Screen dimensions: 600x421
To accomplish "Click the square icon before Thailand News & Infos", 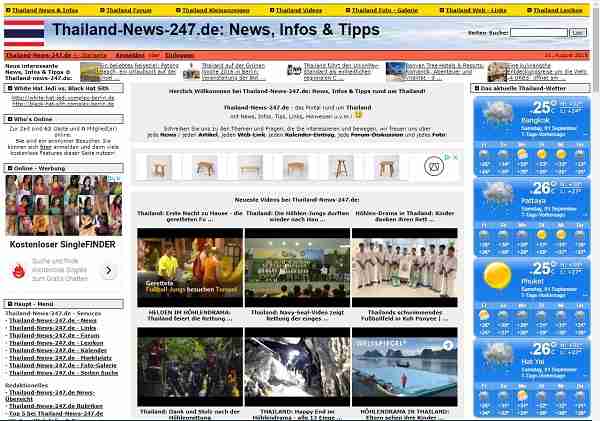I will 8,10.
